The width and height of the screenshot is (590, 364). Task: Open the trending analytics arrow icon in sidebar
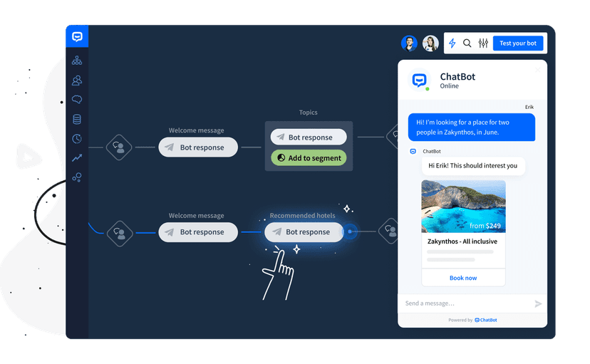pyautogui.click(x=77, y=158)
